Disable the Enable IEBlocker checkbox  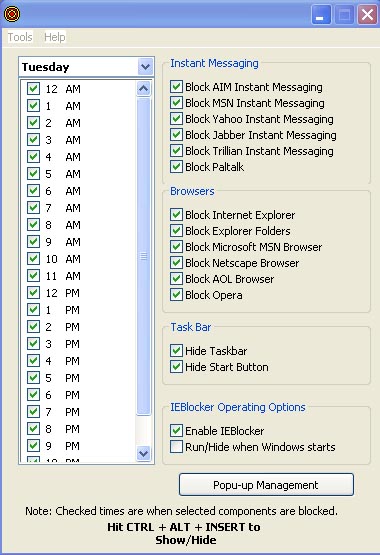tap(176, 430)
